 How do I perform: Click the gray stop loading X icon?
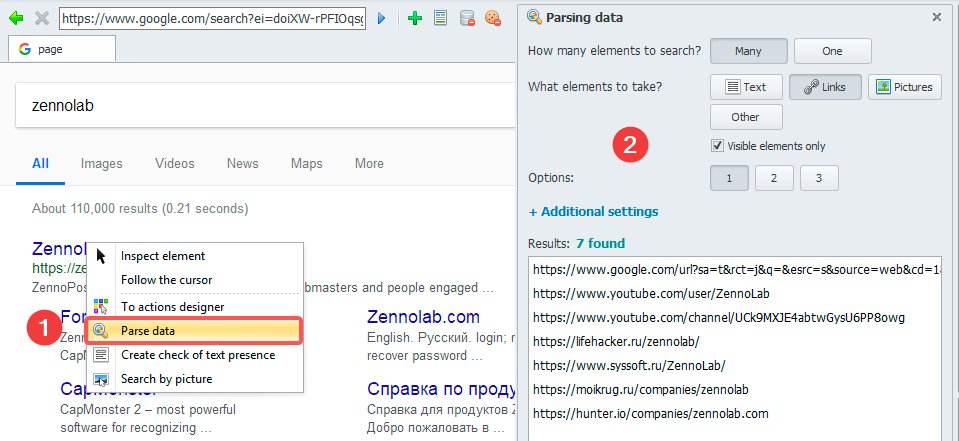[x=42, y=18]
